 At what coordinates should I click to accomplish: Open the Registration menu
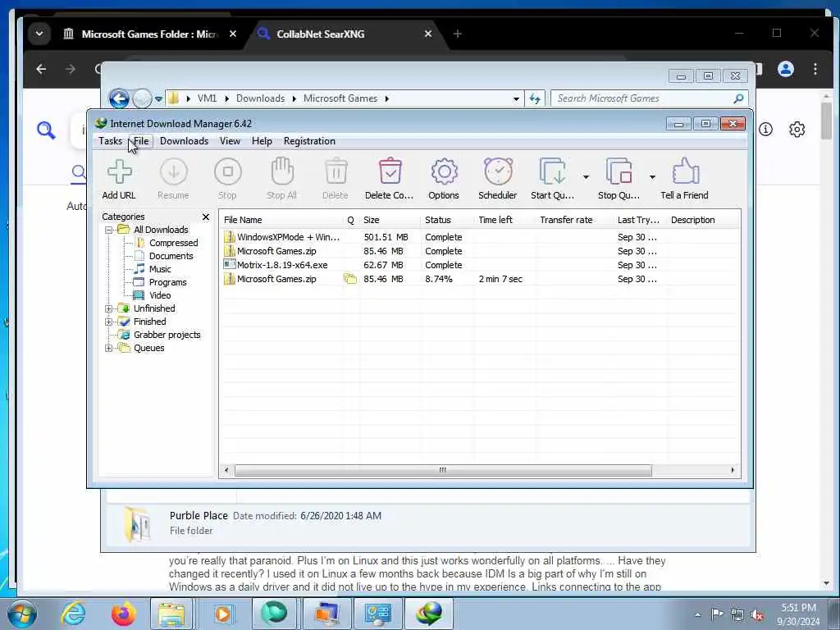coord(309,141)
